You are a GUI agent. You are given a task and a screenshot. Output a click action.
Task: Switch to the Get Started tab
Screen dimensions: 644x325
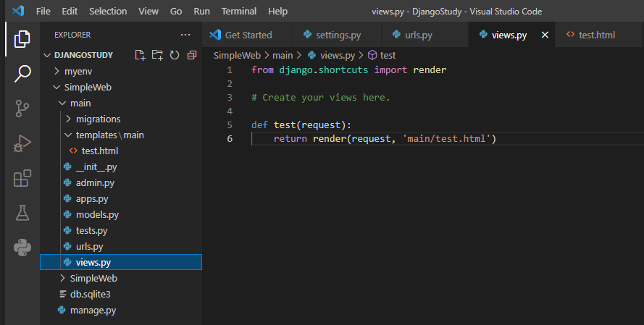coord(248,35)
